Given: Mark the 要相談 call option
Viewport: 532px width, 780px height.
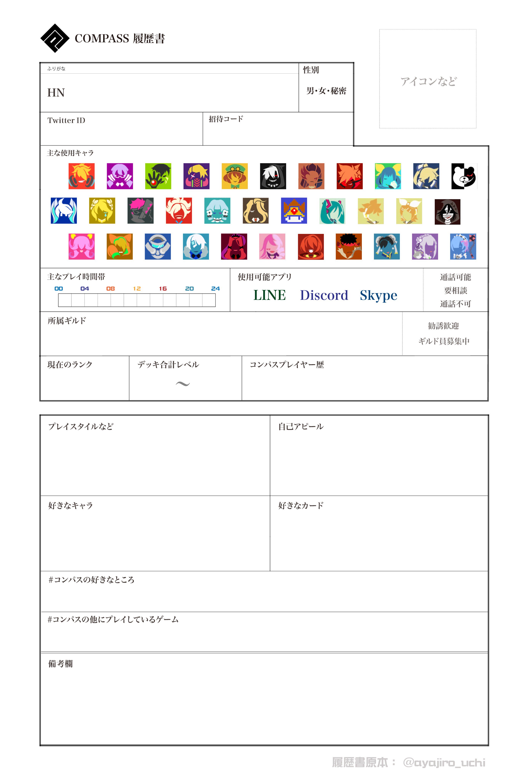Looking at the screenshot, I should tap(455, 290).
